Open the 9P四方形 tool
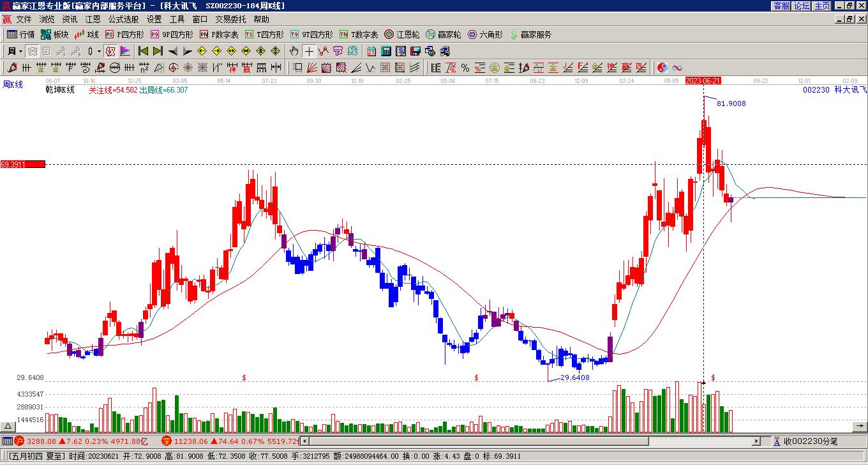The image size is (868, 465). (x=171, y=34)
